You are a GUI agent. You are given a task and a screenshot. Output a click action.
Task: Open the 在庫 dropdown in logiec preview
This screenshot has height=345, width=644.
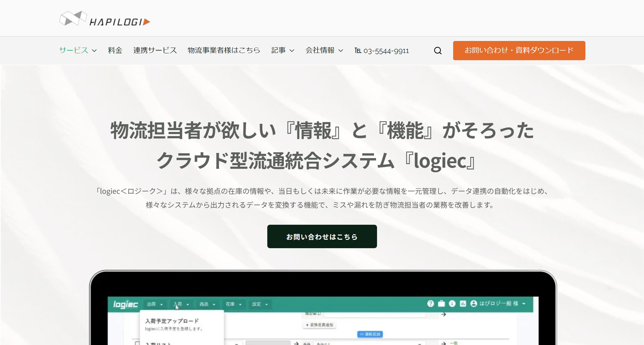click(234, 304)
